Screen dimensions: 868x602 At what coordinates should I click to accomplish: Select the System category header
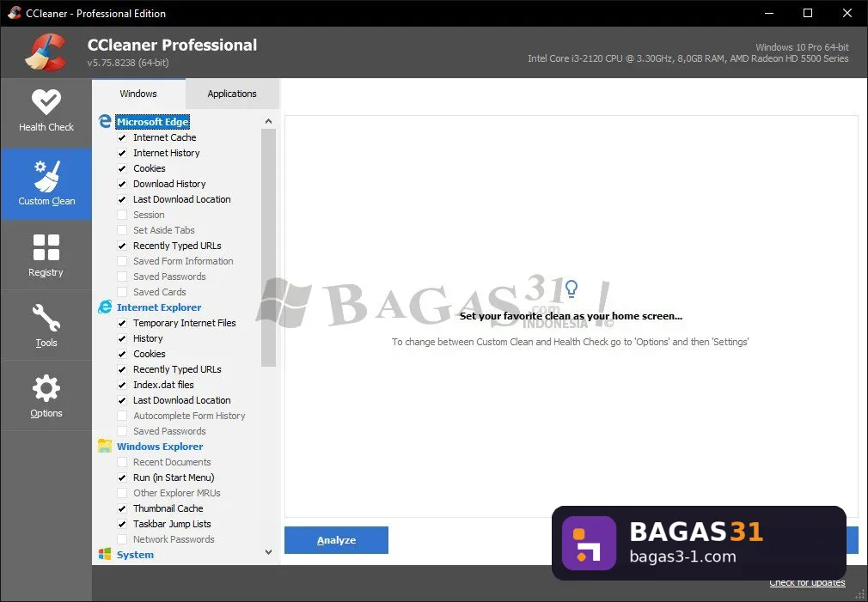click(135, 555)
